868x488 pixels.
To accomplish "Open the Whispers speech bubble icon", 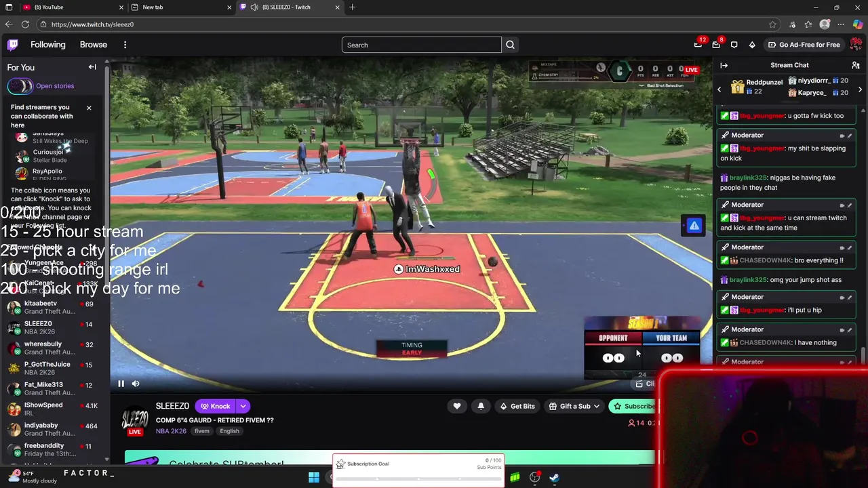I will 734,45.
